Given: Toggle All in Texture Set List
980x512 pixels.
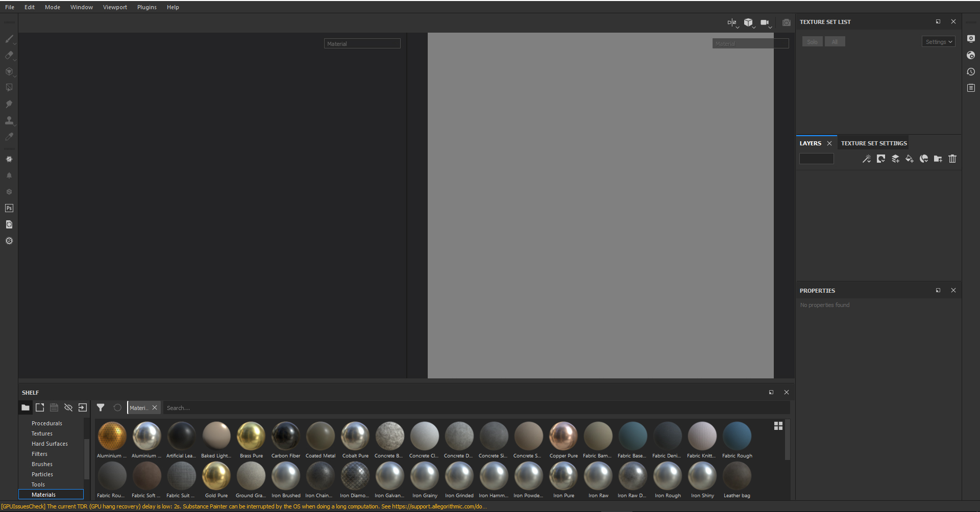Looking at the screenshot, I should click(835, 42).
